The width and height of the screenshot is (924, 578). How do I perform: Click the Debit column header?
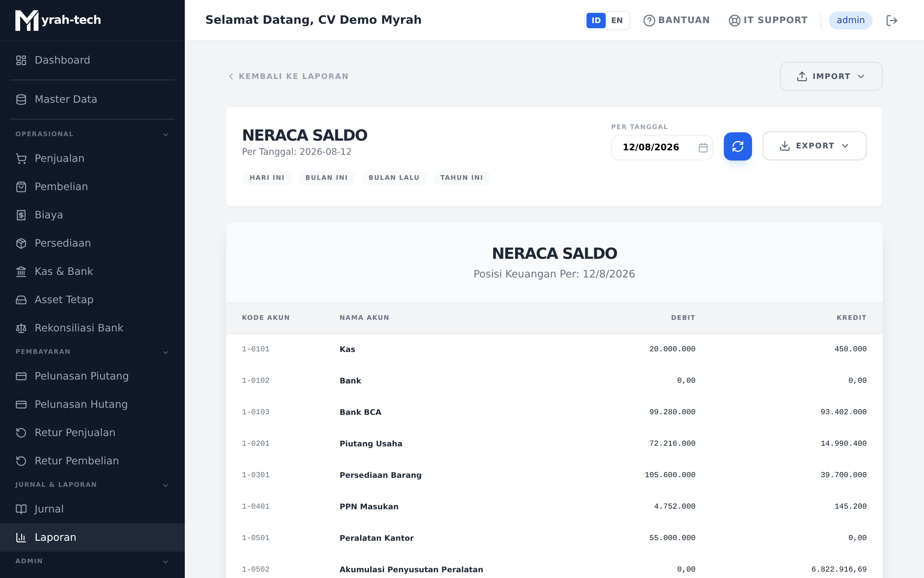coord(683,318)
